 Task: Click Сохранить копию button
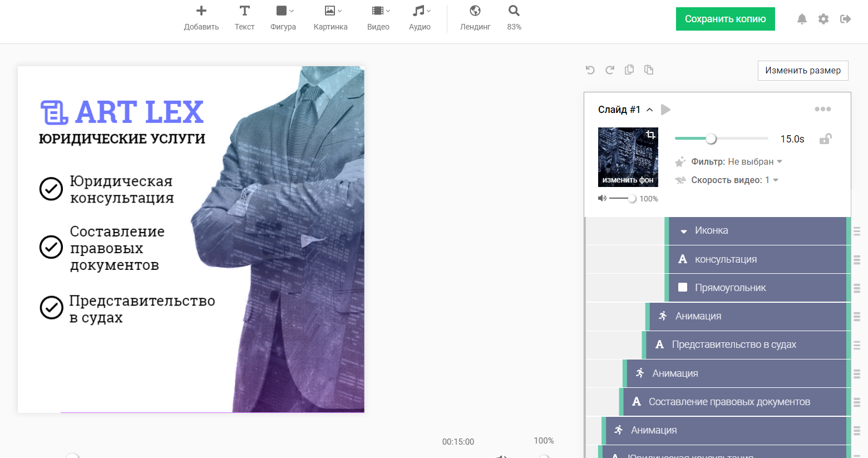coord(726,19)
